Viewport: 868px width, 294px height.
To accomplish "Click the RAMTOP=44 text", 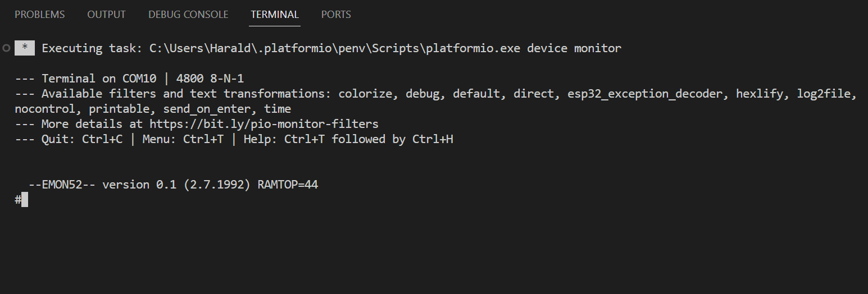I will (288, 185).
